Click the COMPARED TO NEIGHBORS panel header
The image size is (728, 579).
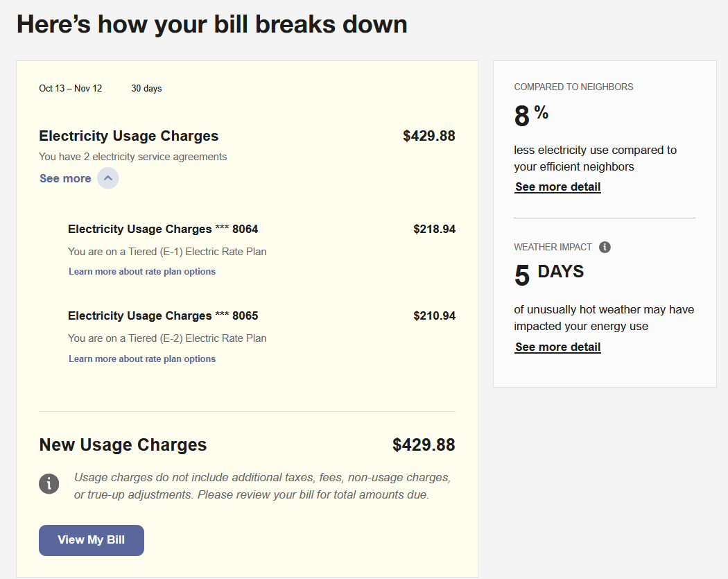pos(573,87)
